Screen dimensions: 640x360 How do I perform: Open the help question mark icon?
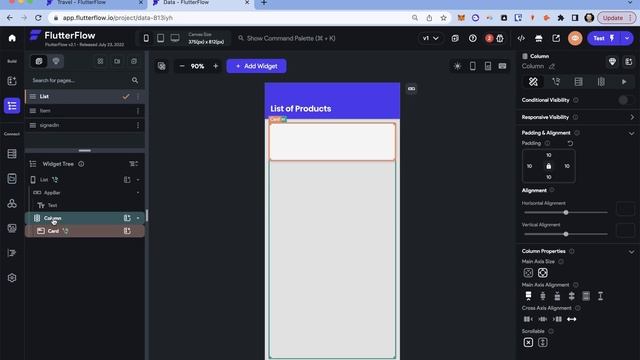(473, 38)
